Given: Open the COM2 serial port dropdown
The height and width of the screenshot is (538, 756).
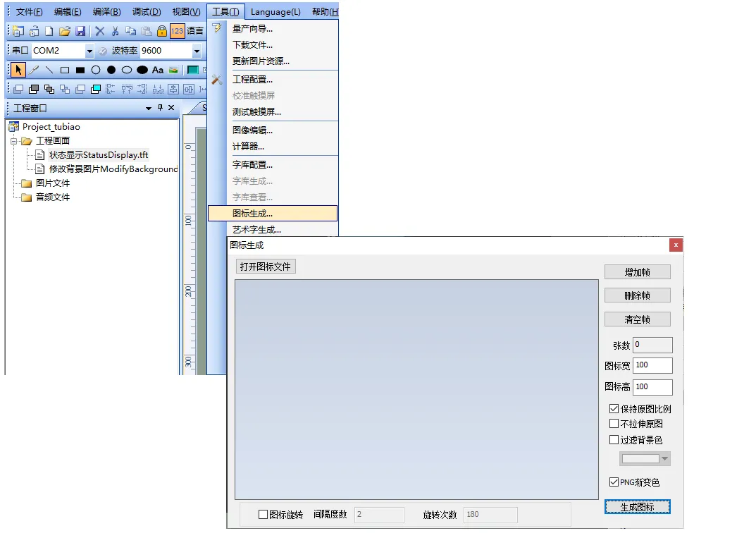Looking at the screenshot, I should [x=89, y=51].
